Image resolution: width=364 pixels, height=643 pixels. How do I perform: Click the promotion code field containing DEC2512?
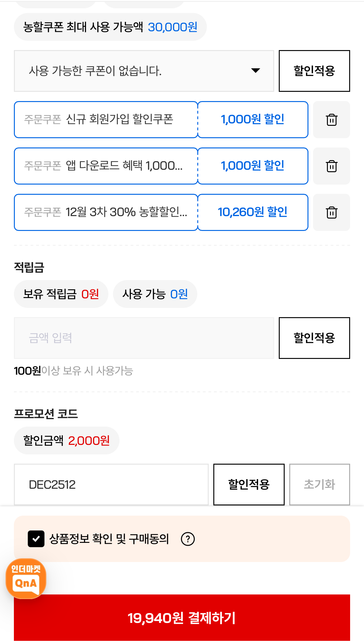point(111,484)
